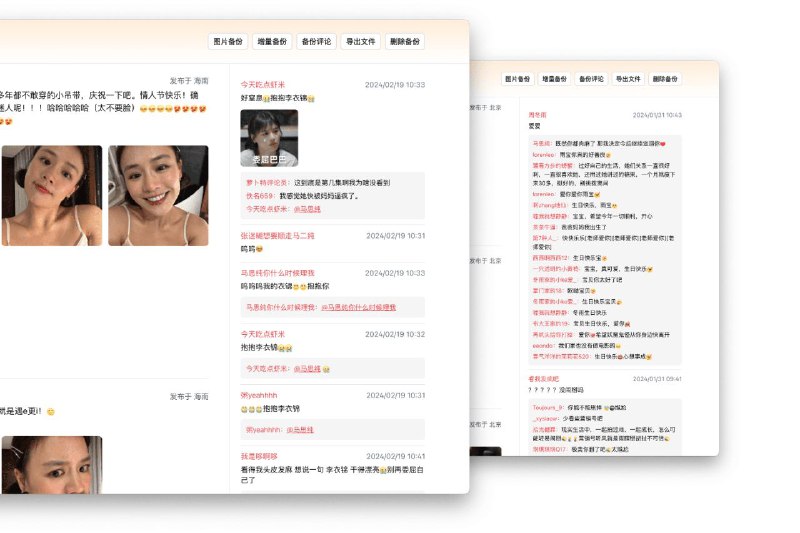The width and height of the screenshot is (800, 533).
Task: Open the selfie photo showing teeth smile
Action: (x=158, y=195)
